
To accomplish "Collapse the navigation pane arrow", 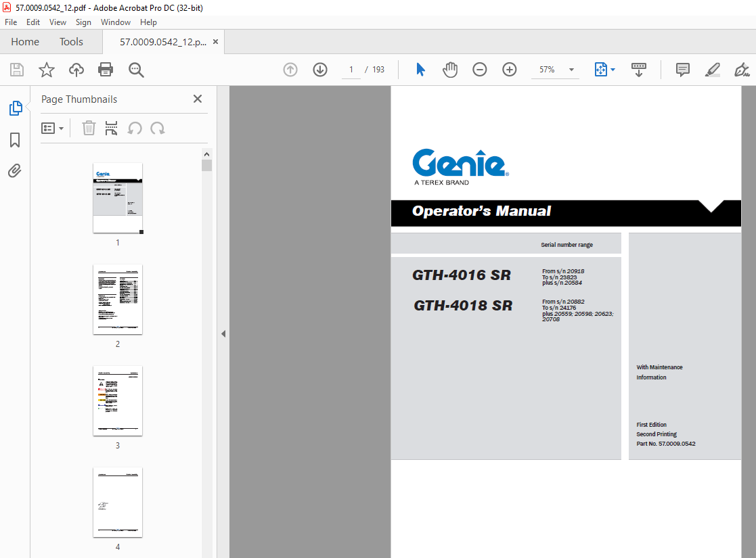I will (x=223, y=333).
